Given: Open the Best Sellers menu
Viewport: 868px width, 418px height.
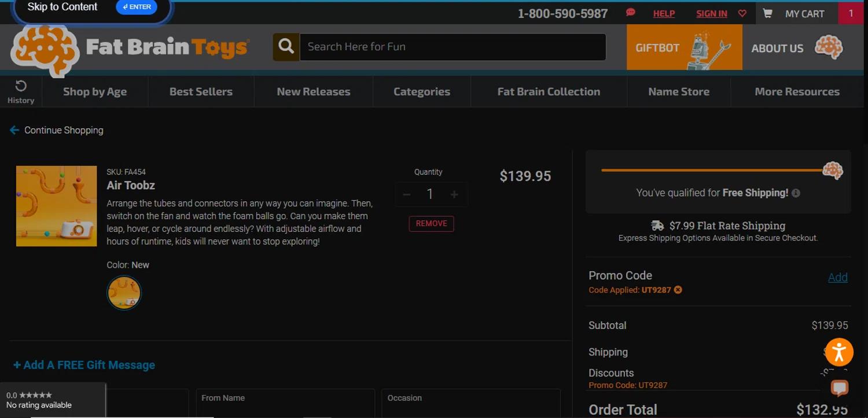Looking at the screenshot, I should click(x=201, y=91).
